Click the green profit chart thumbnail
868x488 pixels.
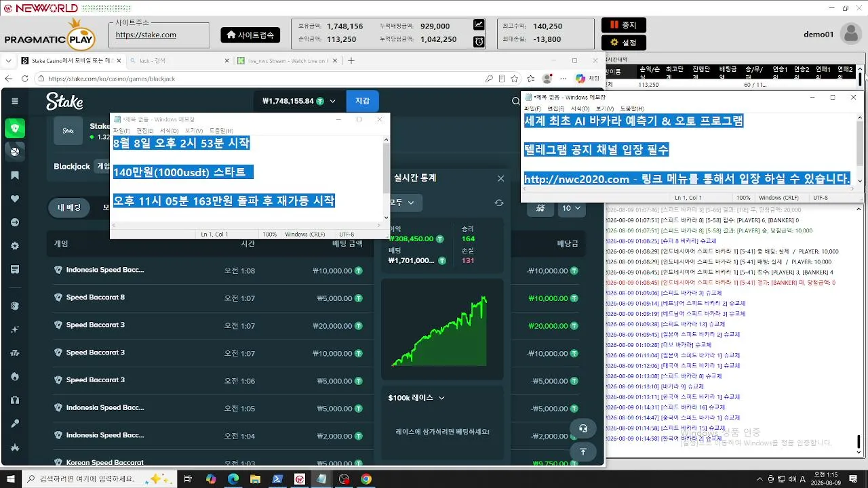pyautogui.click(x=442, y=330)
